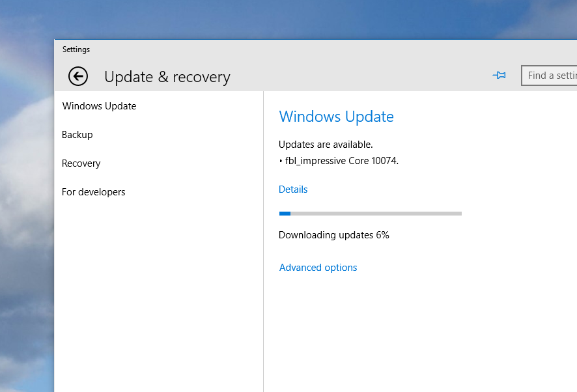Open the Backup section

tap(77, 135)
